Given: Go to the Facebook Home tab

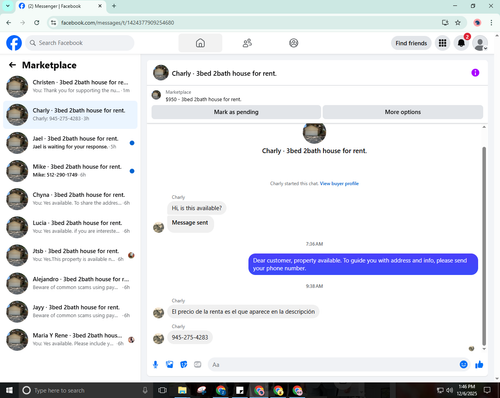Looking at the screenshot, I should coord(200,43).
